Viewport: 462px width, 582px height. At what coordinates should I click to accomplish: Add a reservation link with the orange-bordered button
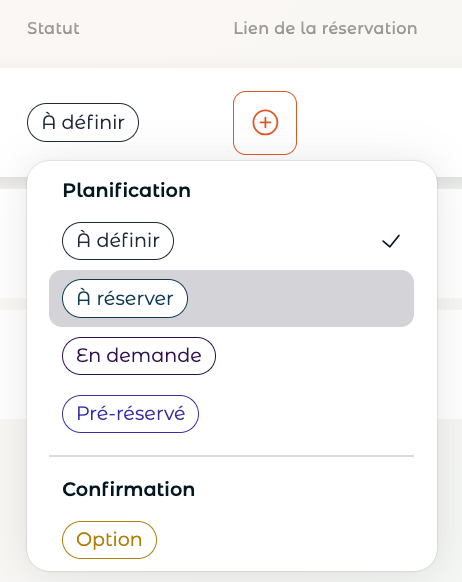(265, 123)
